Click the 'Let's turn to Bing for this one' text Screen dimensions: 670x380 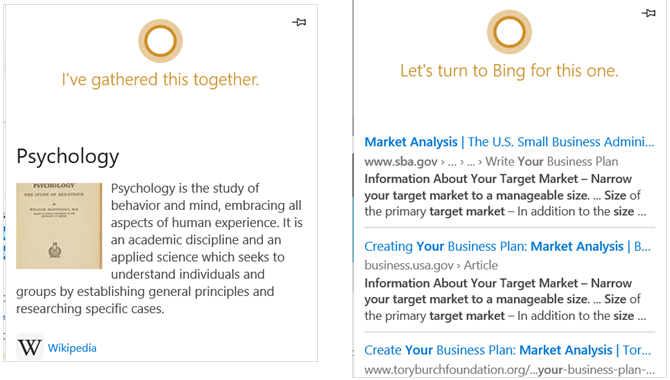click(509, 71)
